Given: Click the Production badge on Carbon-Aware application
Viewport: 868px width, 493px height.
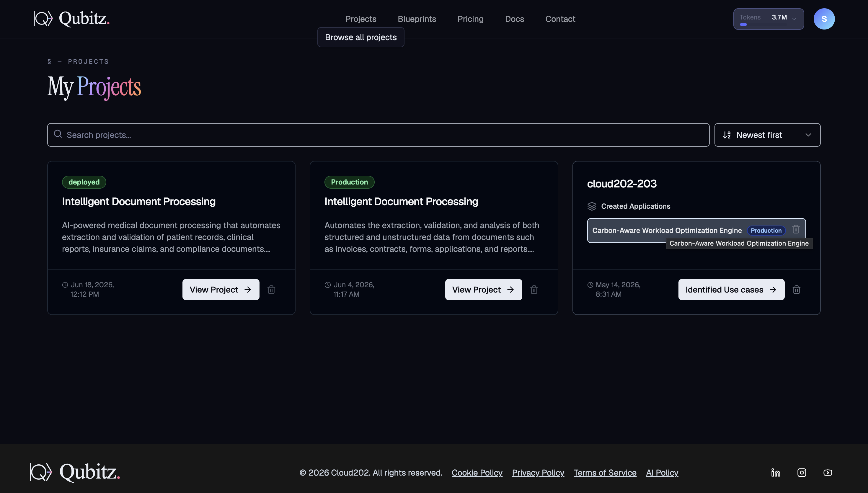Looking at the screenshot, I should 766,230.
